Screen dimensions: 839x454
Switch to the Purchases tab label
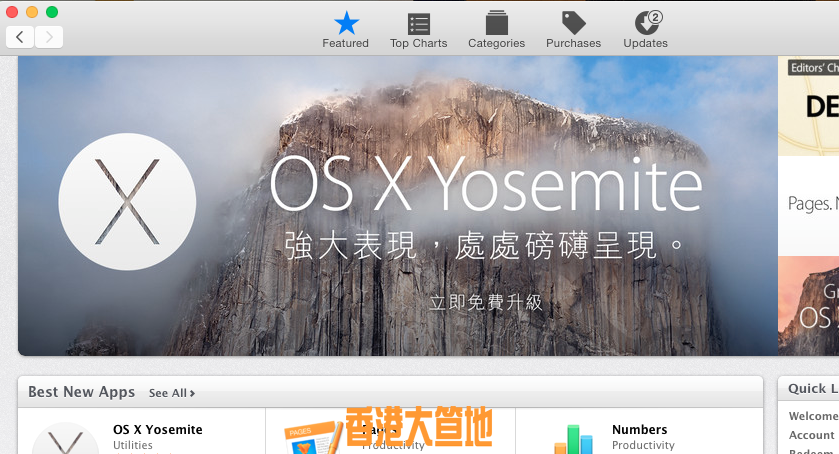(x=574, y=43)
